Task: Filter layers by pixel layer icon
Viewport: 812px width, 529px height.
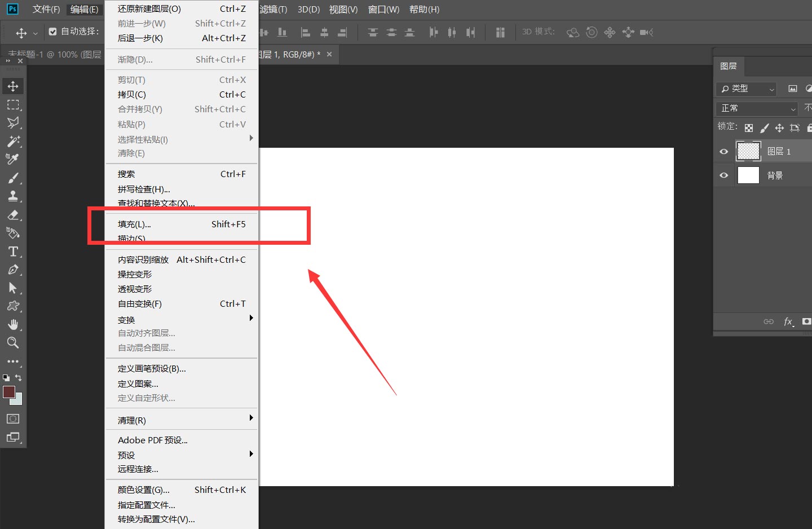Action: 793,89
